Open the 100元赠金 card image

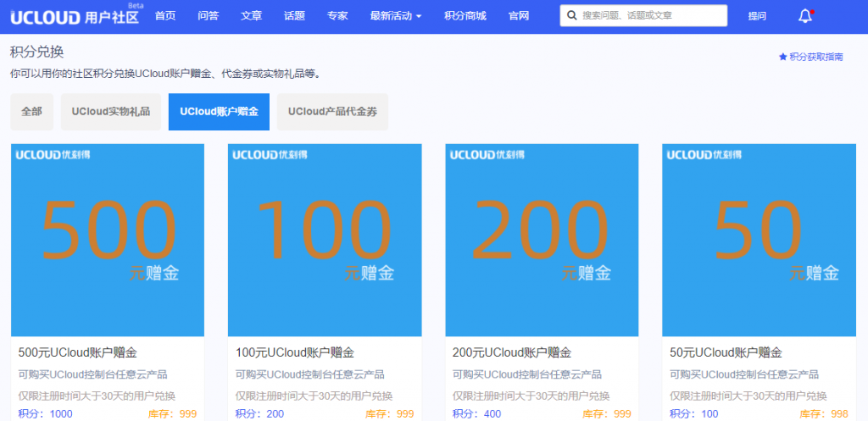coord(325,240)
